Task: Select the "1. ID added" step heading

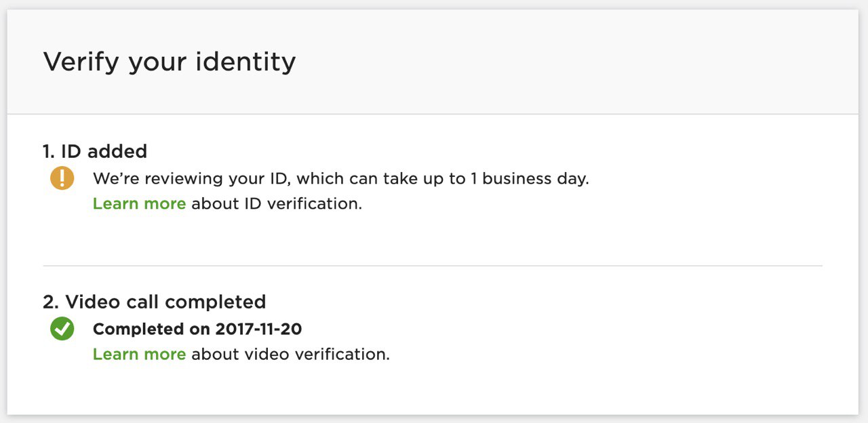Action: click(x=95, y=151)
